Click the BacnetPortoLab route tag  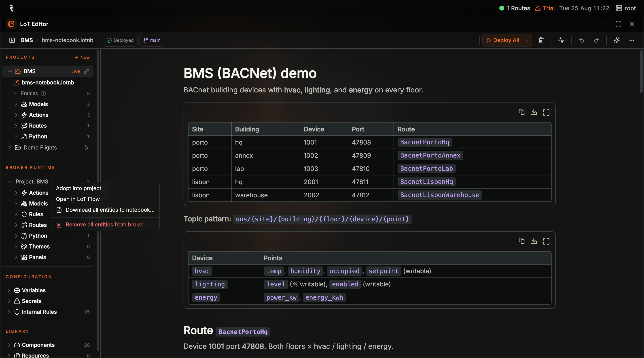click(426, 169)
